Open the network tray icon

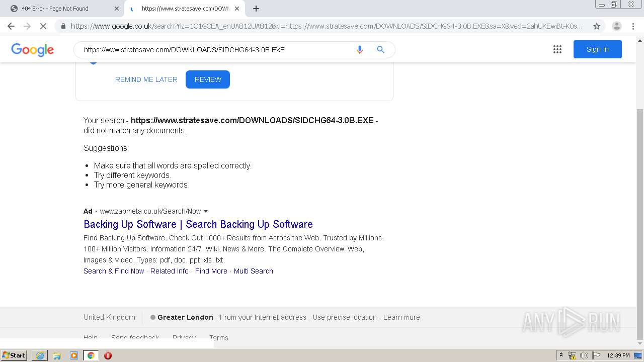(x=572, y=355)
